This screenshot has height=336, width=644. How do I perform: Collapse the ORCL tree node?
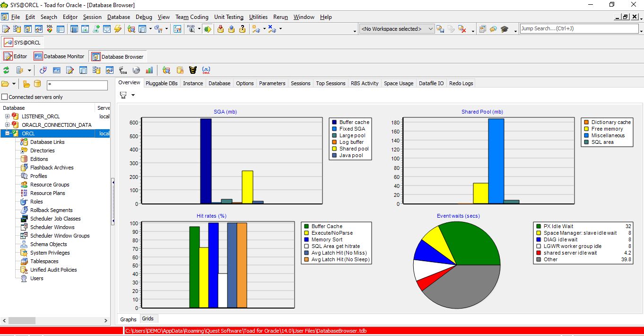click(x=7, y=133)
